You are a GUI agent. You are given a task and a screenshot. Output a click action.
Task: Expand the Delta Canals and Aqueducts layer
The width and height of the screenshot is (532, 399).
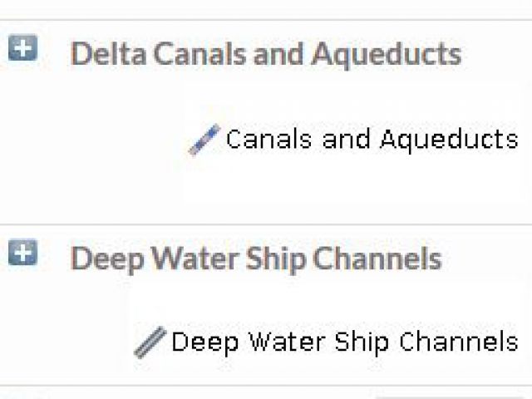(x=22, y=47)
